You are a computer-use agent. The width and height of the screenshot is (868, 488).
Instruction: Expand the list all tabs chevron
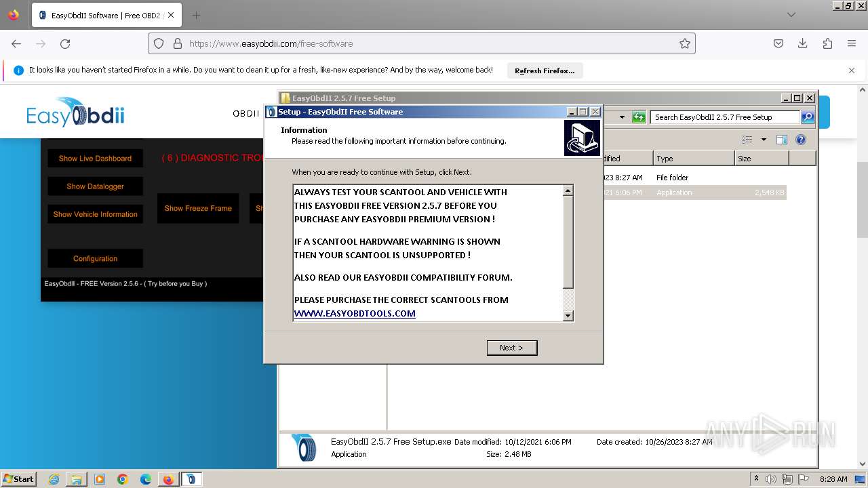pos(791,15)
